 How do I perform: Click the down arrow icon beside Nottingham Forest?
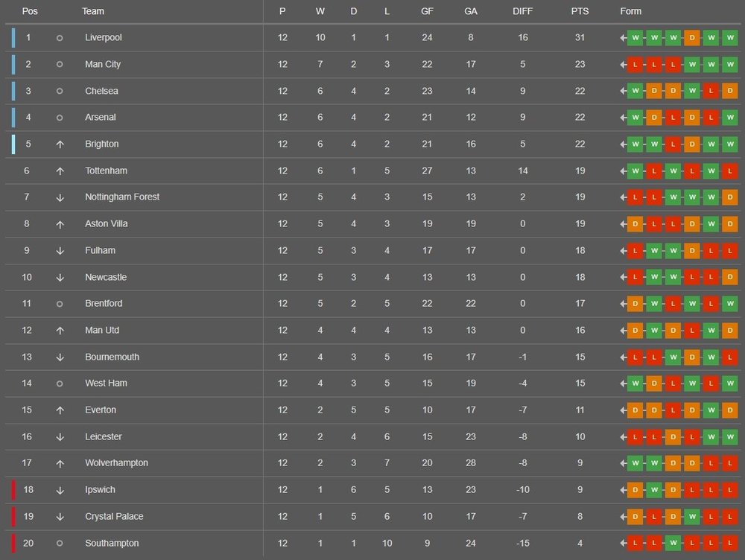click(x=60, y=197)
